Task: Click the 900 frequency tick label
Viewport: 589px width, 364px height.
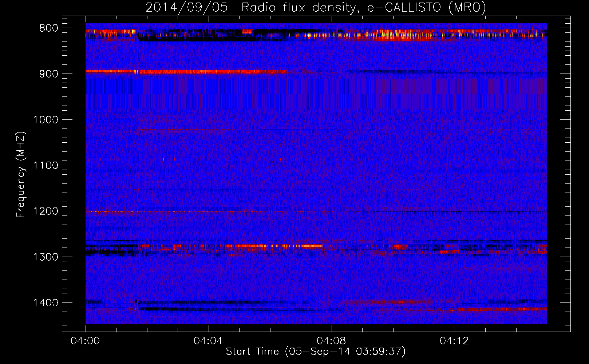Action: [49, 74]
